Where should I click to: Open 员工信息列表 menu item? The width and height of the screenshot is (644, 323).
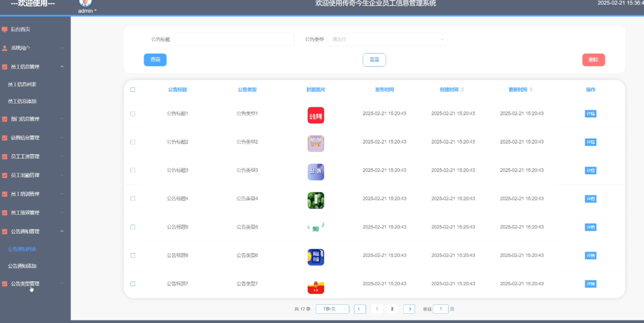coord(22,85)
